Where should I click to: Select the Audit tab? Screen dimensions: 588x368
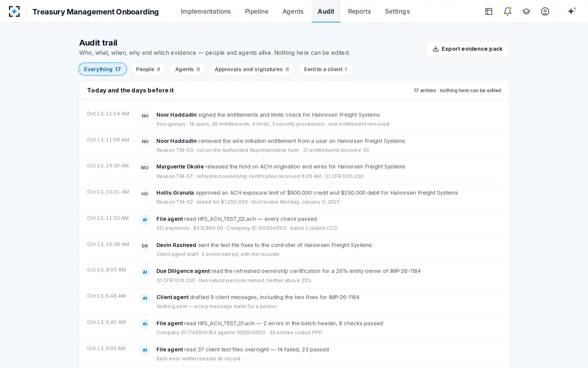coord(326,11)
